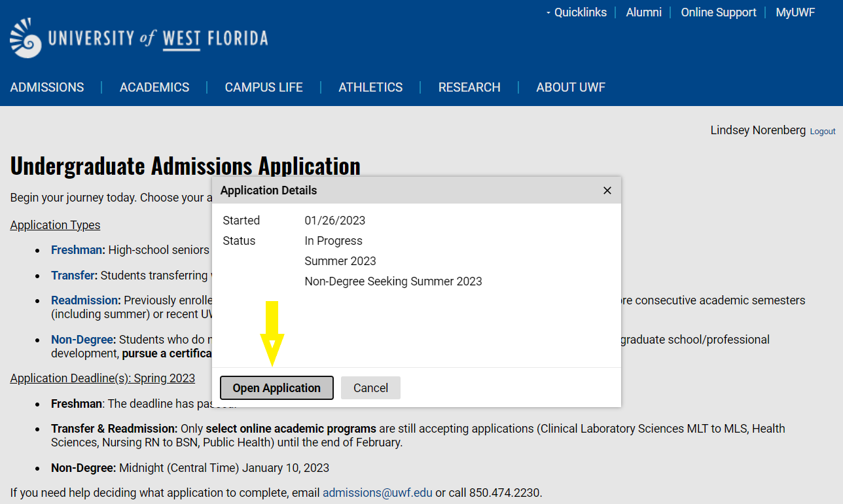The height and width of the screenshot is (504, 843).
Task: Email admissions@uwf.edu
Action: tap(378, 492)
